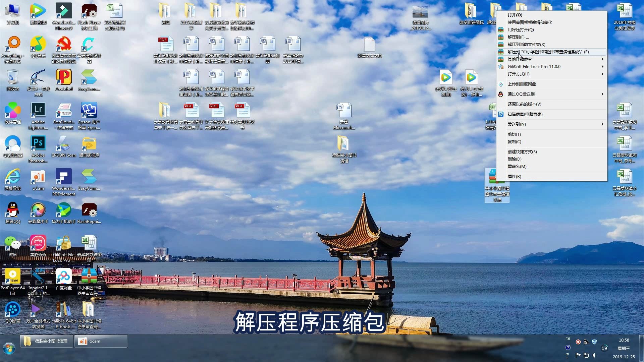Choose 还原以前的版本(V) menu entry
This screenshot has height=362, width=644.
(x=552, y=104)
